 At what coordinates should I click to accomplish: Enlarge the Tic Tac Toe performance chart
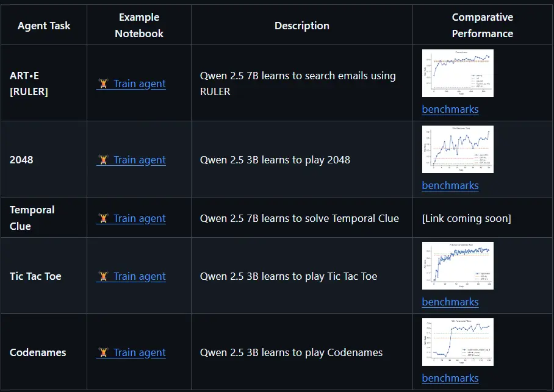click(x=458, y=266)
